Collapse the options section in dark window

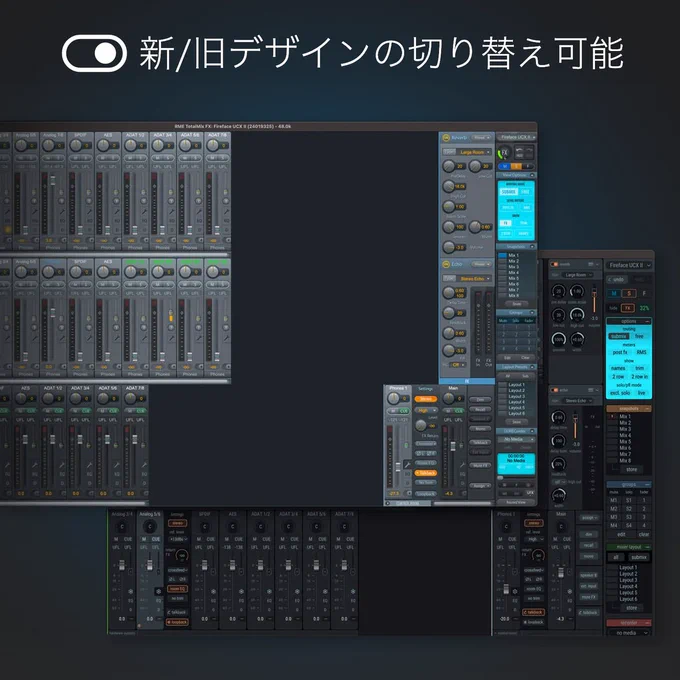647,321
